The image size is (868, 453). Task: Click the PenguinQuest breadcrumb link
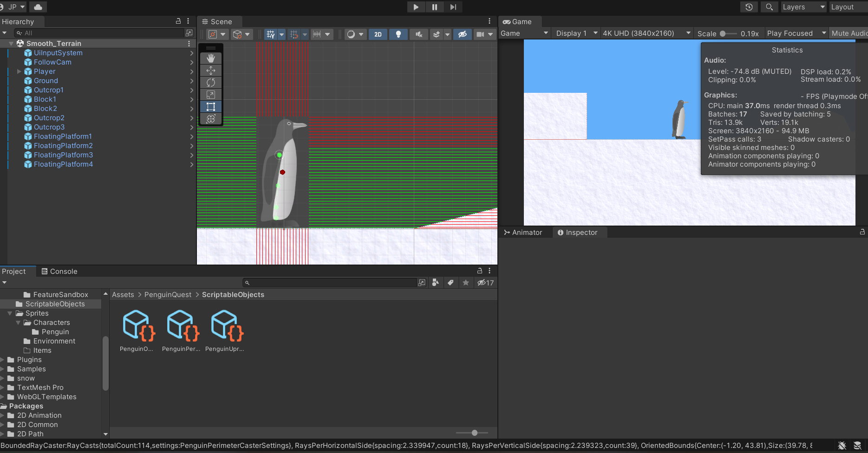point(168,295)
